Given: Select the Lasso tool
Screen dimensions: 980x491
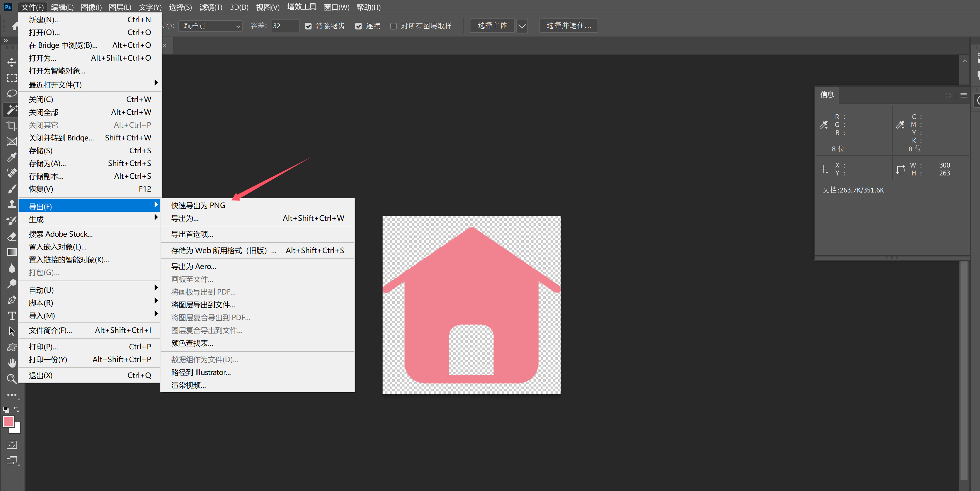Looking at the screenshot, I should point(12,94).
